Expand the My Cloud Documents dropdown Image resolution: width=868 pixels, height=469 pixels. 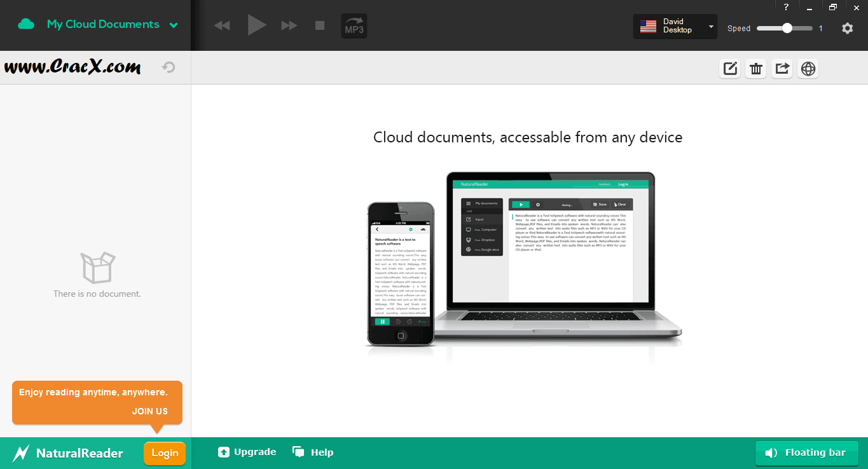coord(174,25)
